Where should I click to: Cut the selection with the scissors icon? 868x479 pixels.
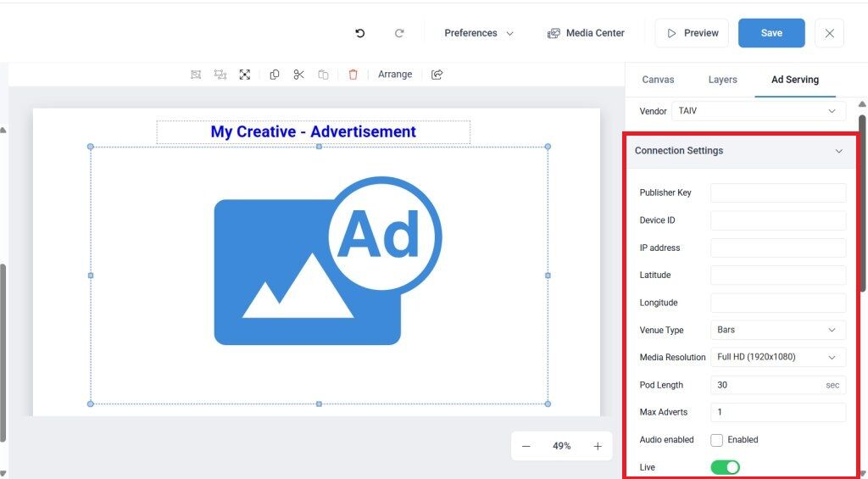pos(299,75)
